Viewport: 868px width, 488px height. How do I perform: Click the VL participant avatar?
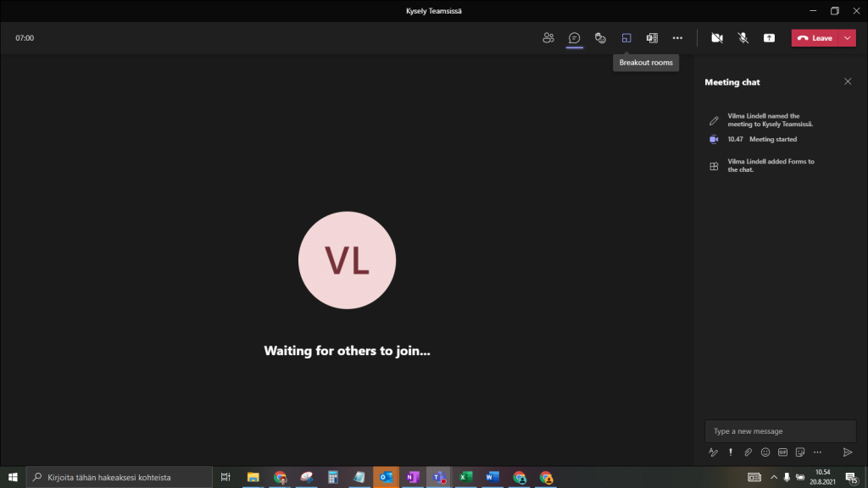point(347,260)
